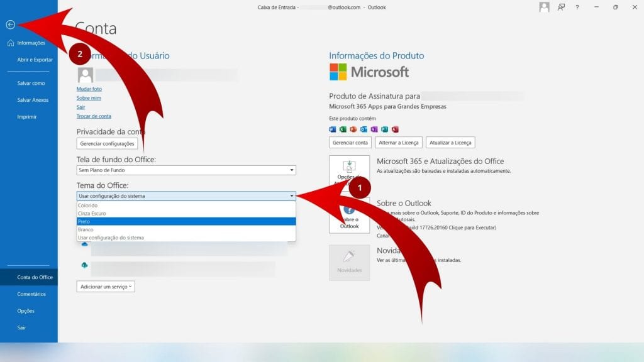Viewport: 644px width, 362px height.
Task: Open the account avatar icon in title bar
Action: click(543, 8)
